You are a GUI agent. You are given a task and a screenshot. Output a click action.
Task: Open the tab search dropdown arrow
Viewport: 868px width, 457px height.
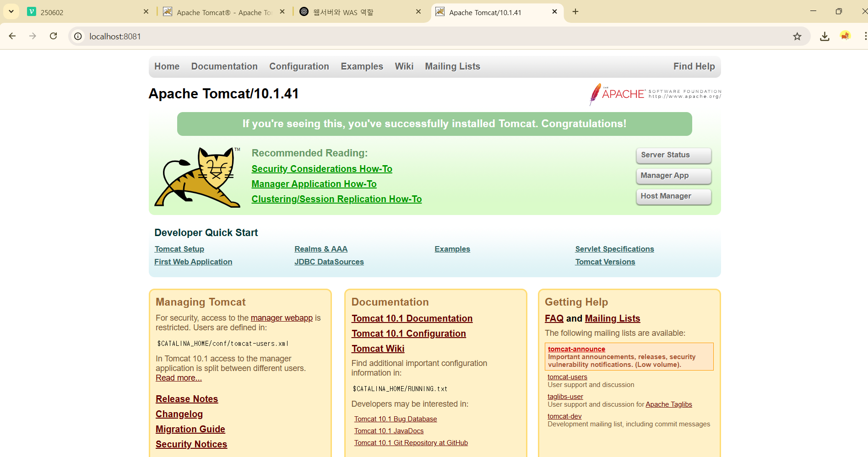click(x=11, y=11)
